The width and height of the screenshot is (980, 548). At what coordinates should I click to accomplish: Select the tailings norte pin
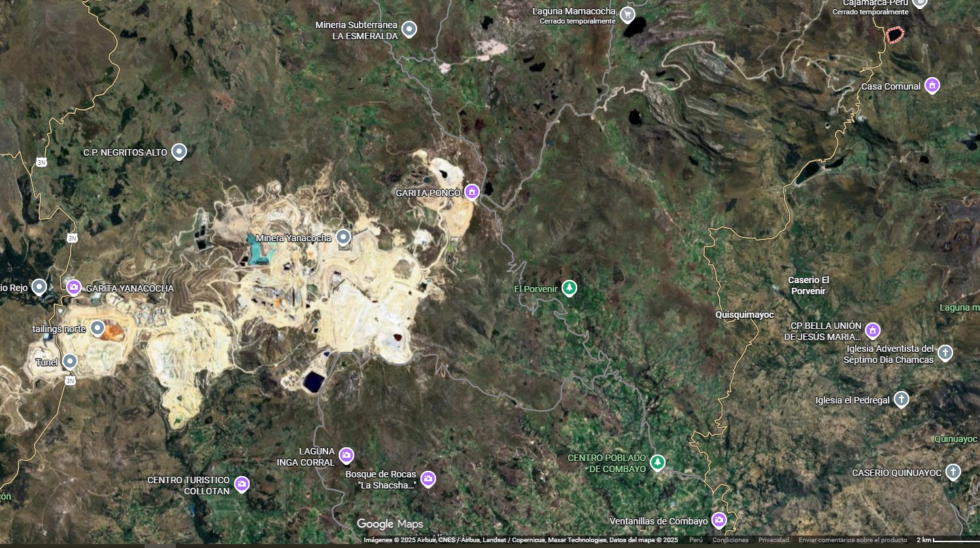point(97,328)
